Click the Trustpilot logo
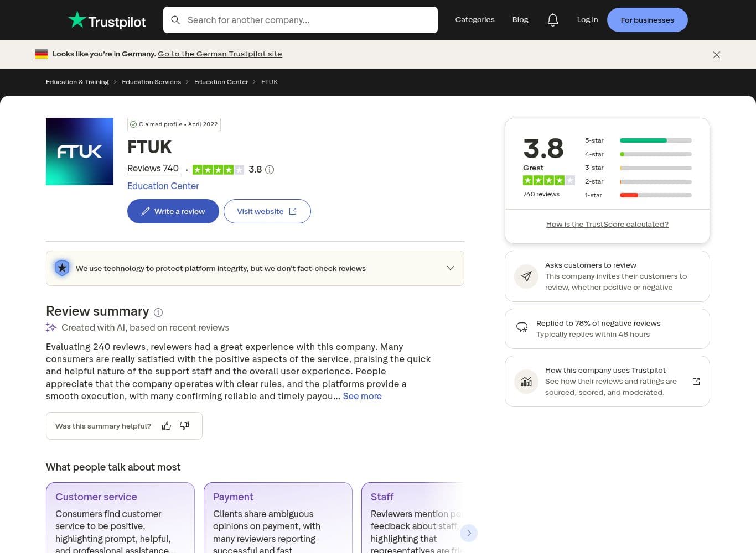The height and width of the screenshot is (553, 756). 107,20
